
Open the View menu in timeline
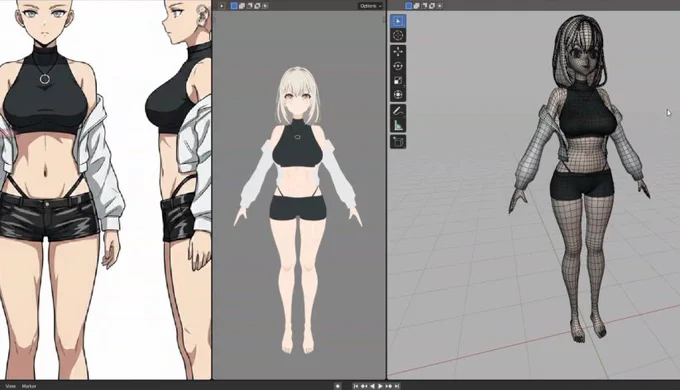[10, 386]
